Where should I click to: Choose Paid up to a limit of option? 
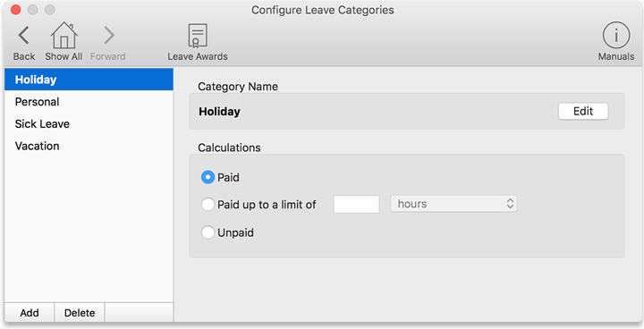click(x=208, y=204)
